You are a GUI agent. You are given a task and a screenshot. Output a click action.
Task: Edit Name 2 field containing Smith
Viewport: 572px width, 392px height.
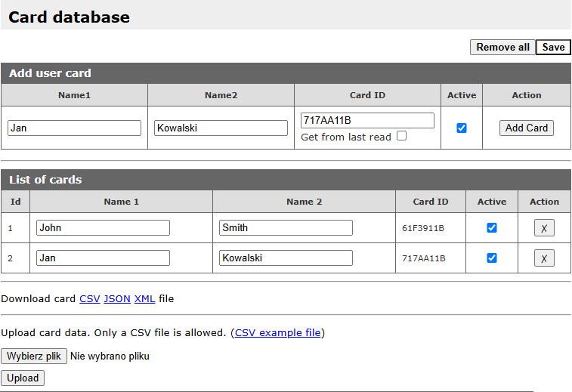[286, 228]
